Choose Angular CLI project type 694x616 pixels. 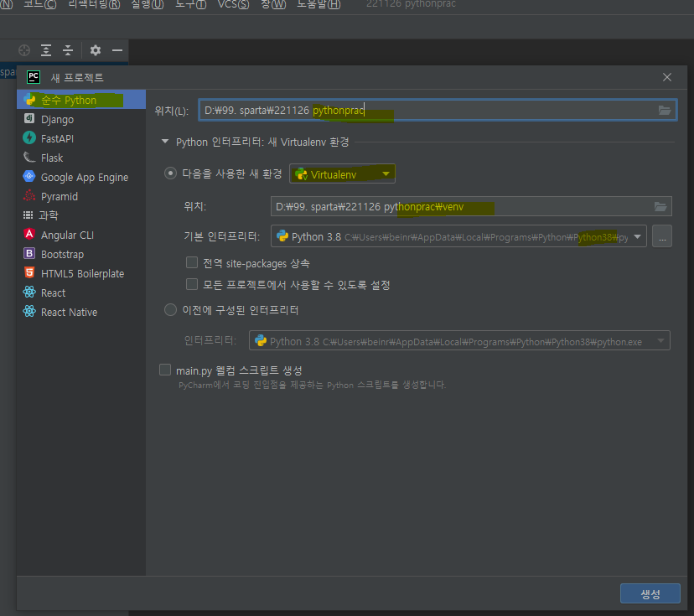pos(81,235)
